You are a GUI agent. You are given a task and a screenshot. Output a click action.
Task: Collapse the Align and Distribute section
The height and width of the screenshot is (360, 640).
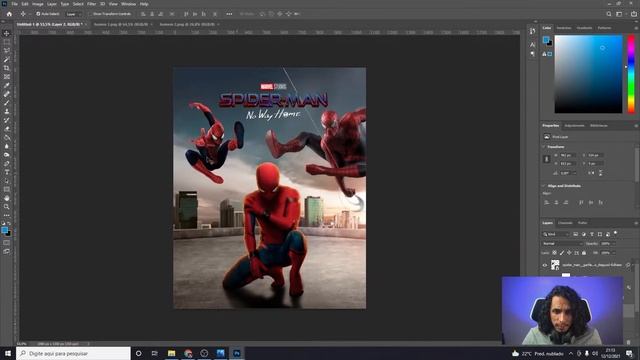[x=544, y=186]
